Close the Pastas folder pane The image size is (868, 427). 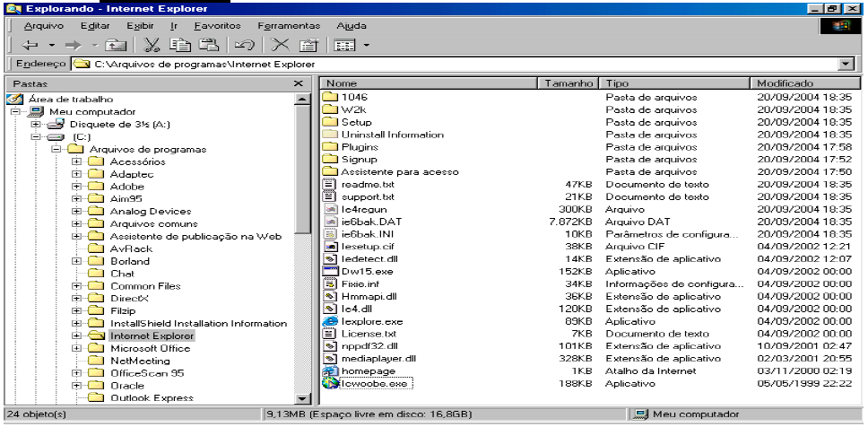299,83
